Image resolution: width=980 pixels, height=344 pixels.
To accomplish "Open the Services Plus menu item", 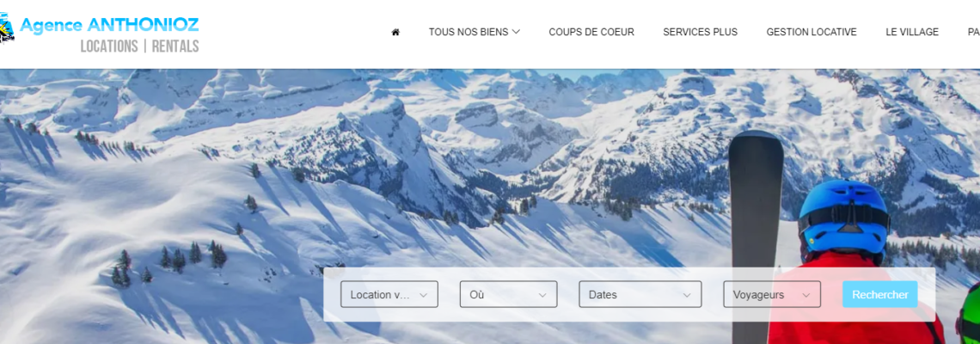I will [x=700, y=32].
